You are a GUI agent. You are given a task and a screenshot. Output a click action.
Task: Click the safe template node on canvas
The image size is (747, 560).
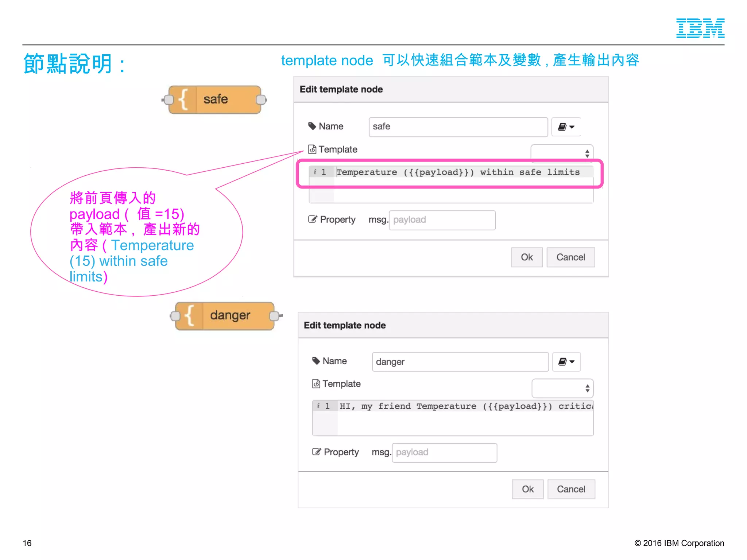click(215, 100)
